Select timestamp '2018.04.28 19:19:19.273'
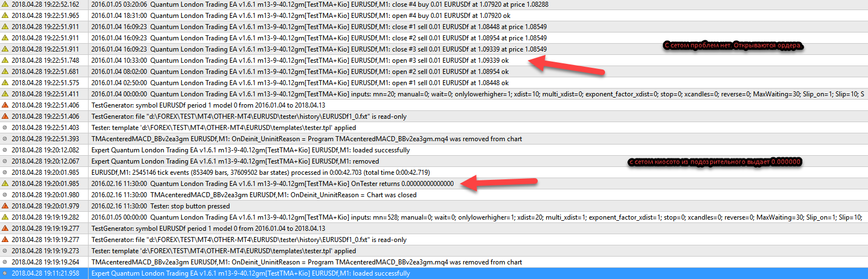Screen dimensions: 868x279 [x=45, y=250]
